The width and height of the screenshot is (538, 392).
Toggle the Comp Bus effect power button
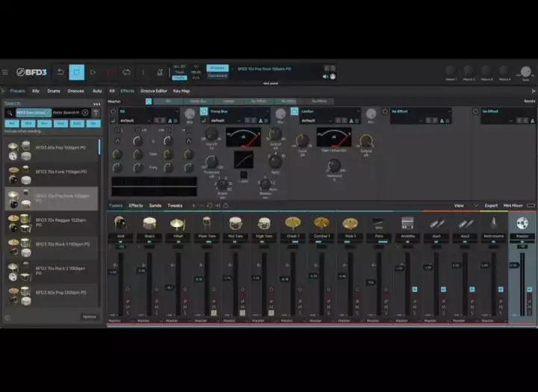(x=204, y=111)
